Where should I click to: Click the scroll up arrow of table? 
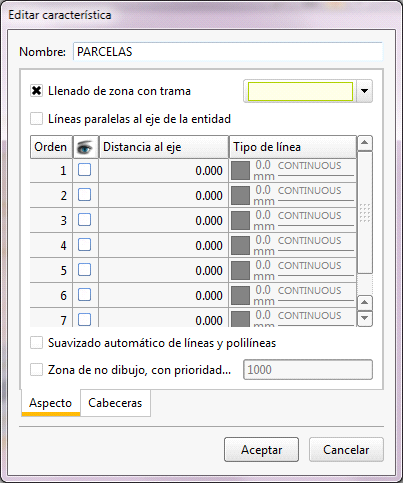point(365,143)
